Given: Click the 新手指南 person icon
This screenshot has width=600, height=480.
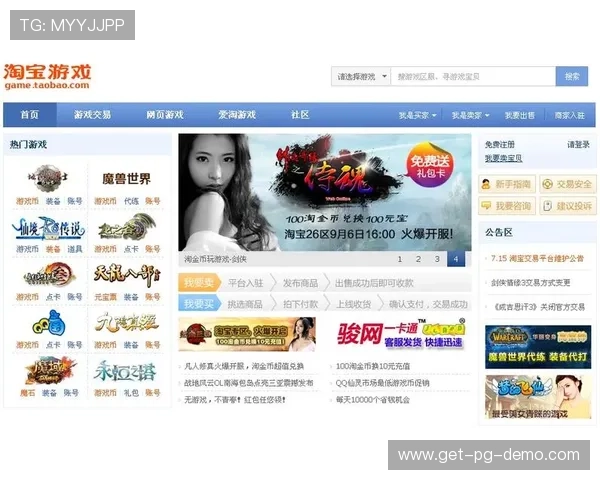Looking at the screenshot, I should (486, 184).
